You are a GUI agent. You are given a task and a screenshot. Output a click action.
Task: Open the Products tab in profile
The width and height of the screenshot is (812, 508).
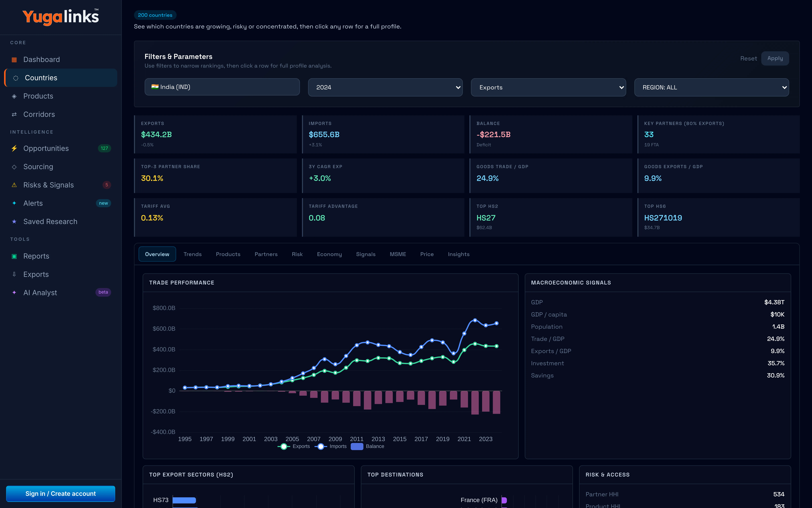[x=228, y=254]
